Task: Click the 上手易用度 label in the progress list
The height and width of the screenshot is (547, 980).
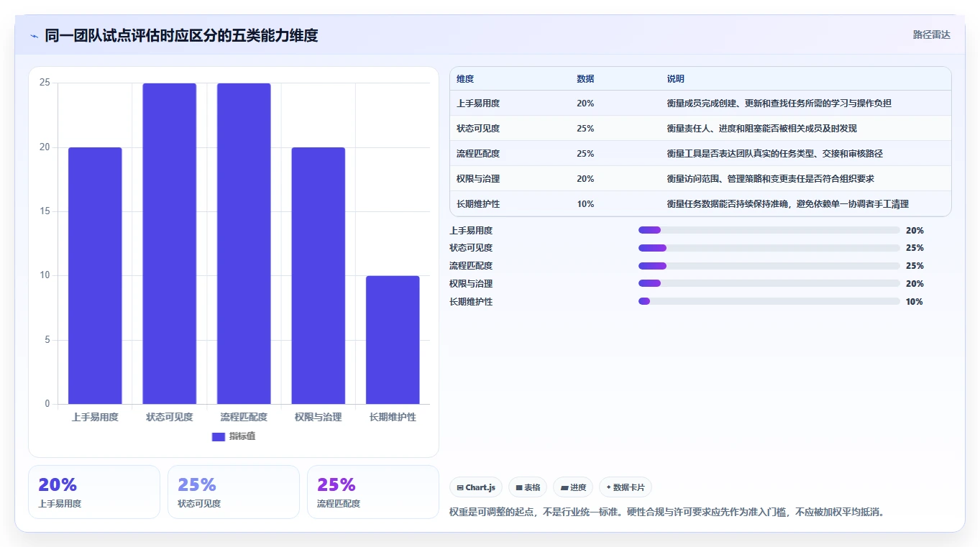Action: pos(471,231)
